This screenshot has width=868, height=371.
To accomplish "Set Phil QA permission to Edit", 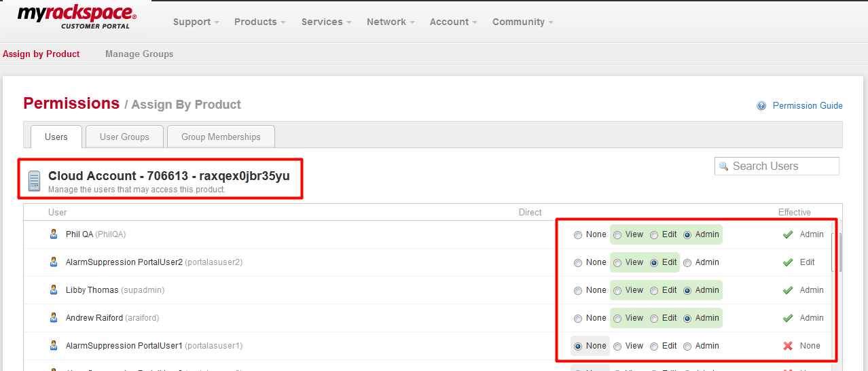I will click(654, 235).
